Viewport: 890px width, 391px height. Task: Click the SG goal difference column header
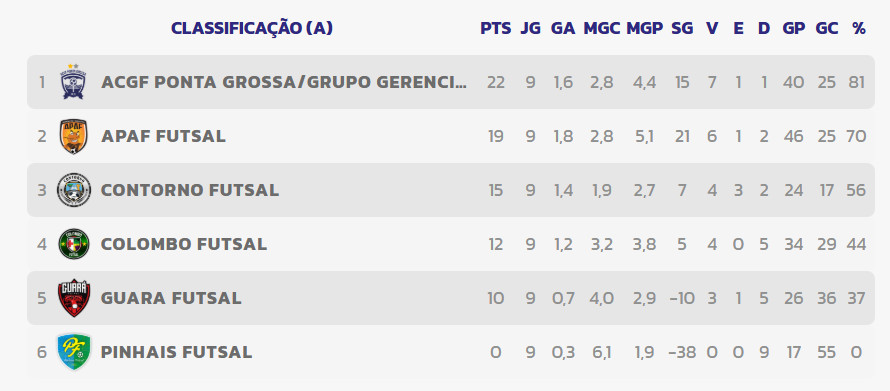(682, 28)
